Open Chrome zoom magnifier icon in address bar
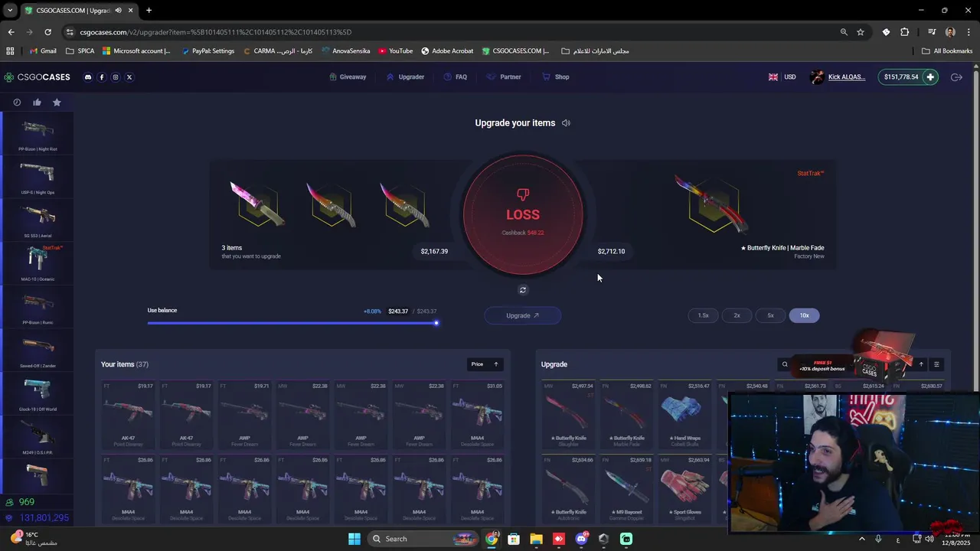980x551 pixels. tap(844, 32)
